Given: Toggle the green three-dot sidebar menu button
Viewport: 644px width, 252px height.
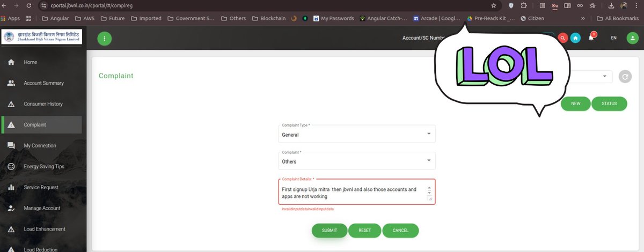Looking at the screenshot, I should click(x=104, y=38).
